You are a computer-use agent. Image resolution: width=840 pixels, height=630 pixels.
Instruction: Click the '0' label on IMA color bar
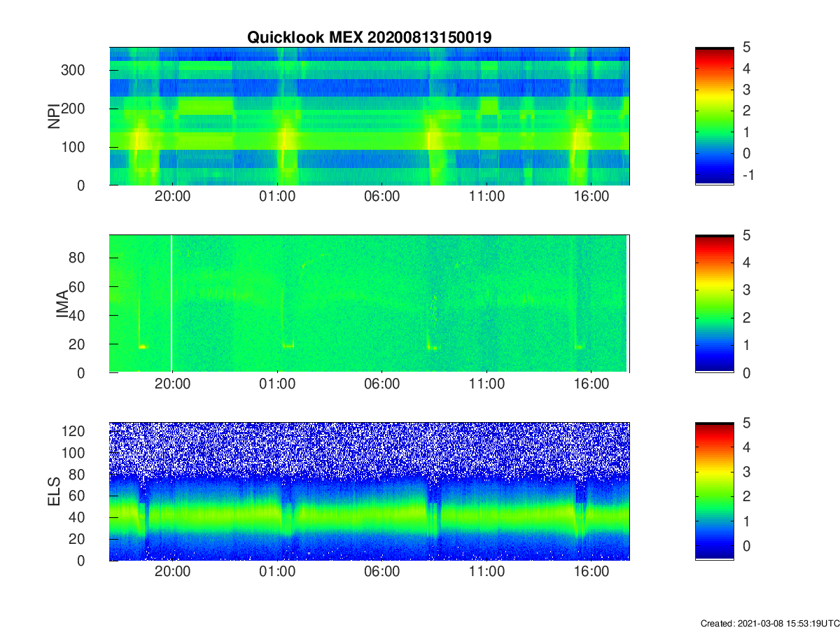click(746, 372)
